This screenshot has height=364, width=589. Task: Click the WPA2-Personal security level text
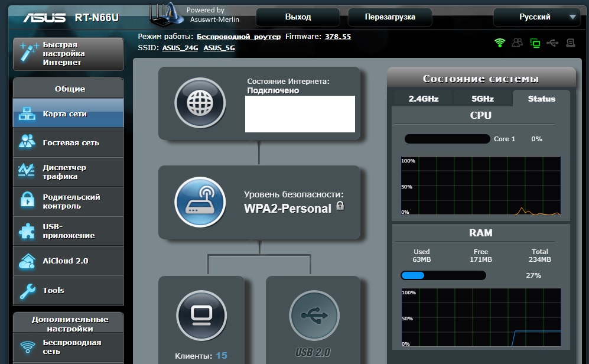tap(287, 209)
